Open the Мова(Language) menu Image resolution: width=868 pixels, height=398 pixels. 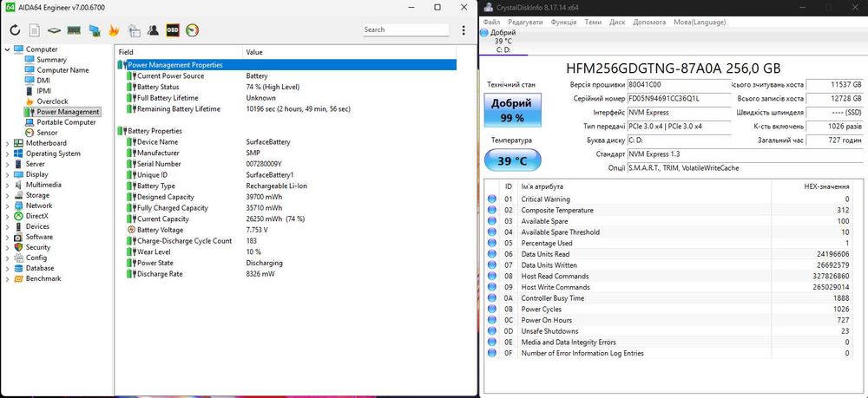click(x=700, y=23)
